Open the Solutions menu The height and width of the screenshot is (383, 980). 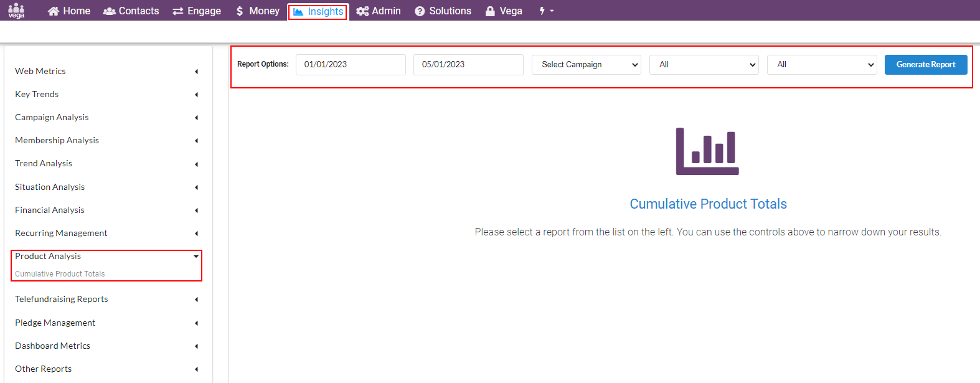(443, 11)
